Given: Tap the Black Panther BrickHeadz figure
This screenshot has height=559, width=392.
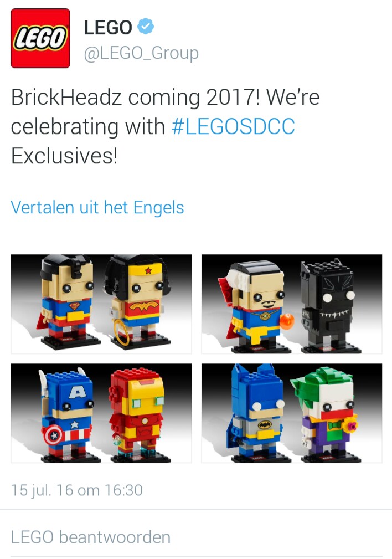Looking at the screenshot, I should click(x=327, y=306).
